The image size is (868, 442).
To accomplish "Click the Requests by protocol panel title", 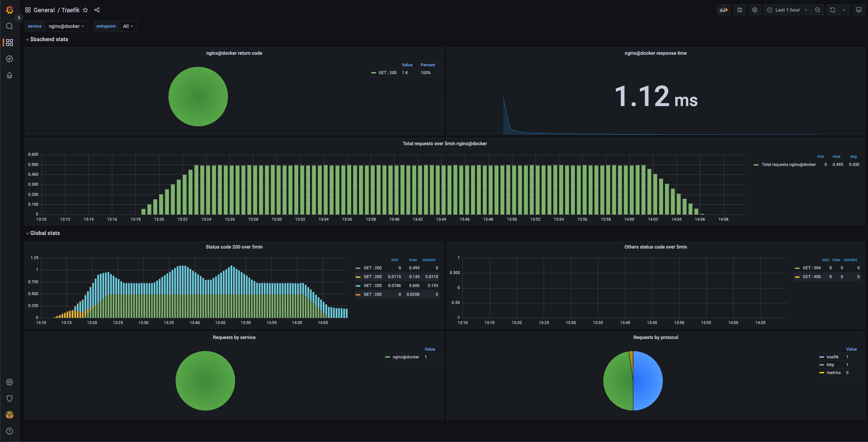I will point(655,337).
